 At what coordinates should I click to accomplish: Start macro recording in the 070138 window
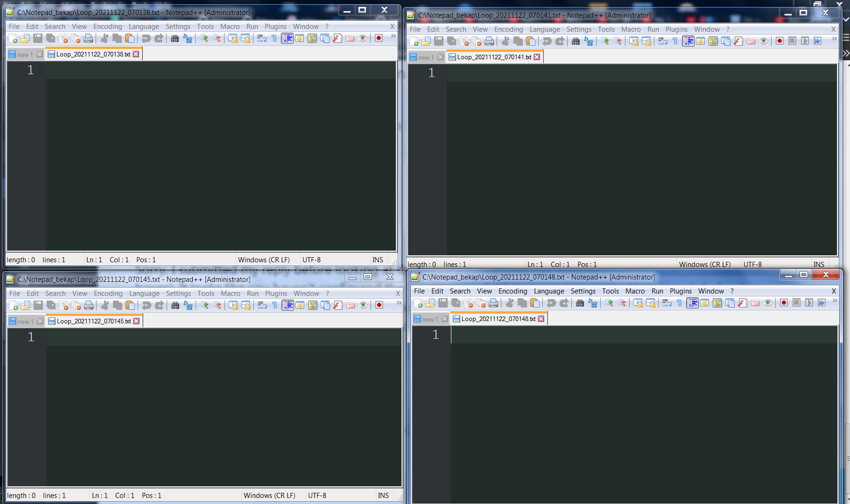(379, 38)
